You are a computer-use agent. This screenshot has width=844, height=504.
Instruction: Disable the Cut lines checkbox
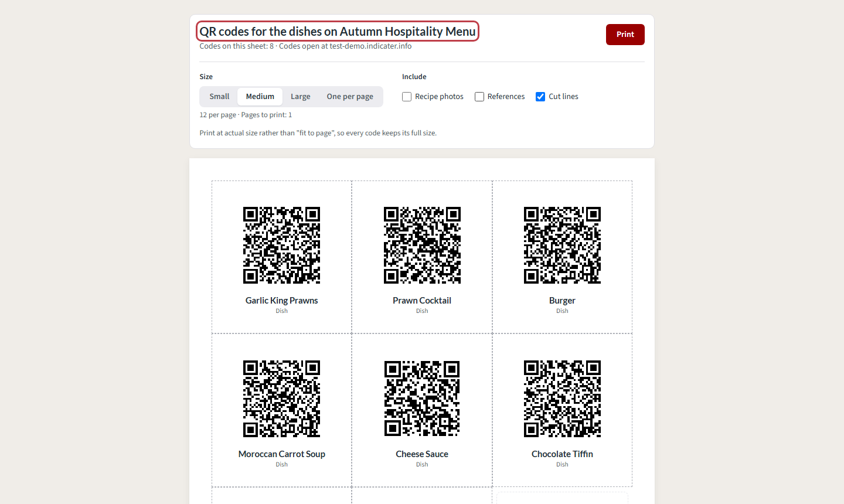click(540, 97)
